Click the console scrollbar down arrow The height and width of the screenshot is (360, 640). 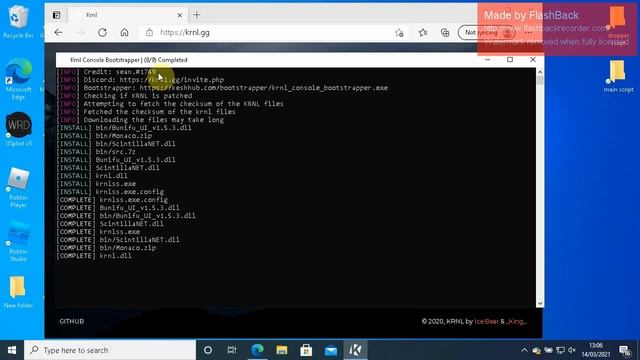pyautogui.click(x=540, y=303)
